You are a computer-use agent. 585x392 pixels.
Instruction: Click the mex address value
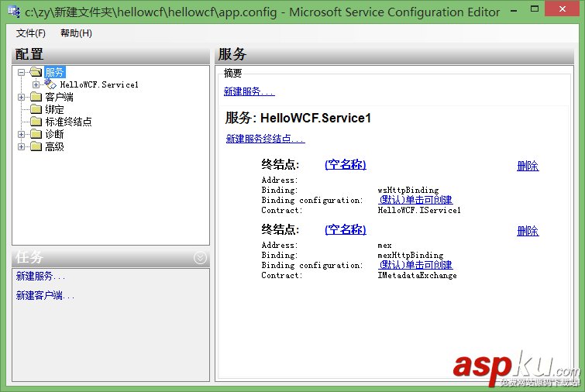tap(384, 246)
